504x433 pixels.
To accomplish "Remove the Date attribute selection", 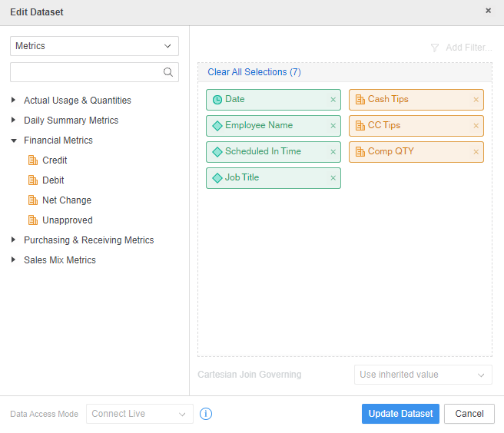I will tap(333, 100).
